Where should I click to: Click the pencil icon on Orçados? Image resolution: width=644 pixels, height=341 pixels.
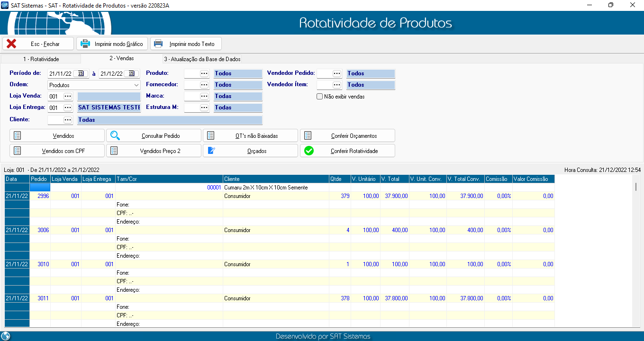click(212, 151)
